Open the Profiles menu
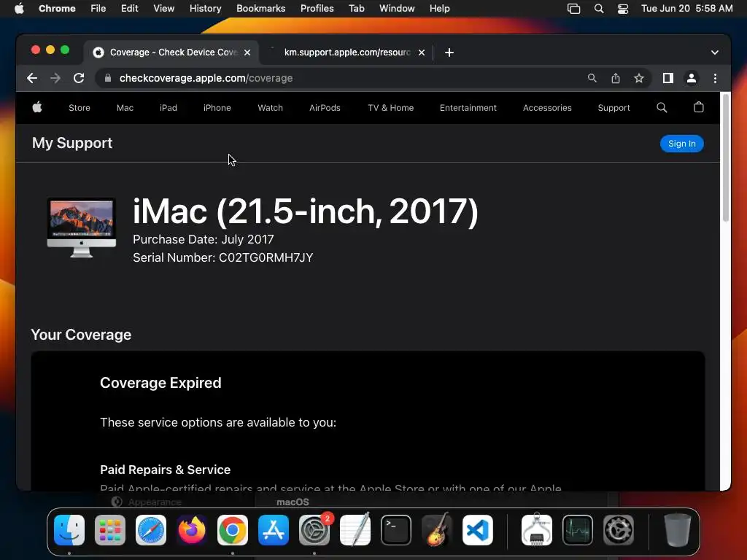 point(317,9)
